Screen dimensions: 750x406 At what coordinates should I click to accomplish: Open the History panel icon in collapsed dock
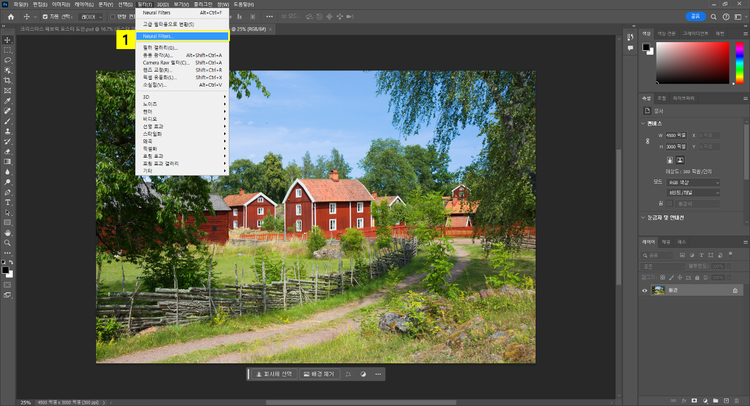click(x=630, y=37)
